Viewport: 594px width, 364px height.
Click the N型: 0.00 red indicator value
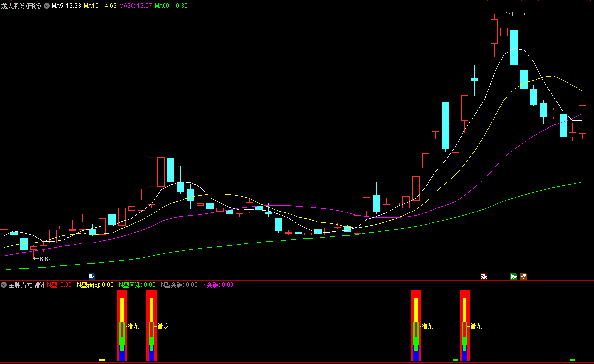pos(59,285)
